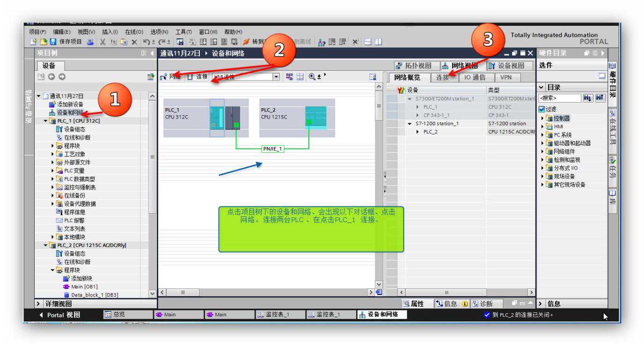The image size is (644, 346).
Task: Open the HMI连接 connection type dropdown
Action: (x=276, y=77)
